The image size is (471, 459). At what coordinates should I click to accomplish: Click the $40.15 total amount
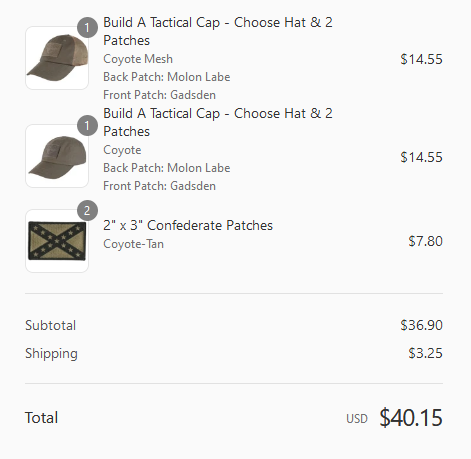pos(411,417)
